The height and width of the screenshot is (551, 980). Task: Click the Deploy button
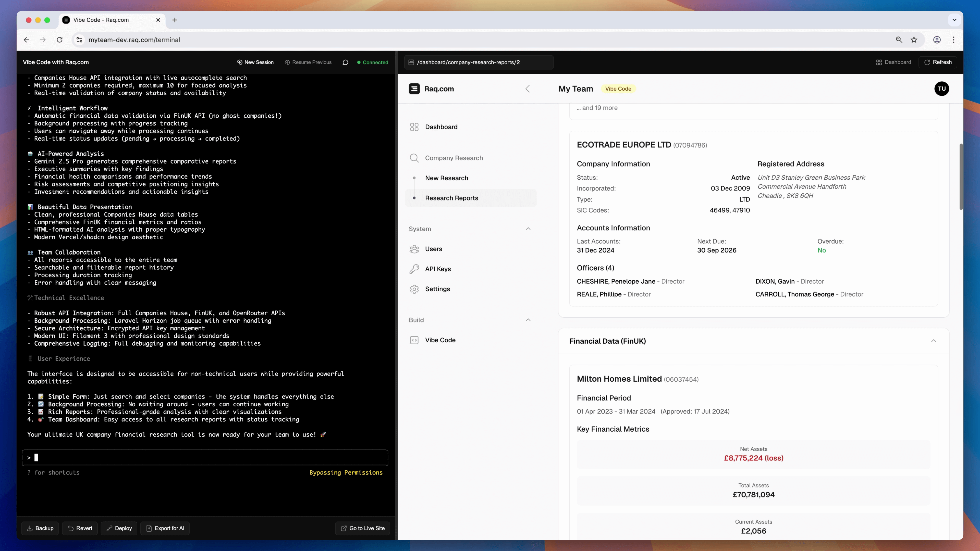pyautogui.click(x=119, y=528)
